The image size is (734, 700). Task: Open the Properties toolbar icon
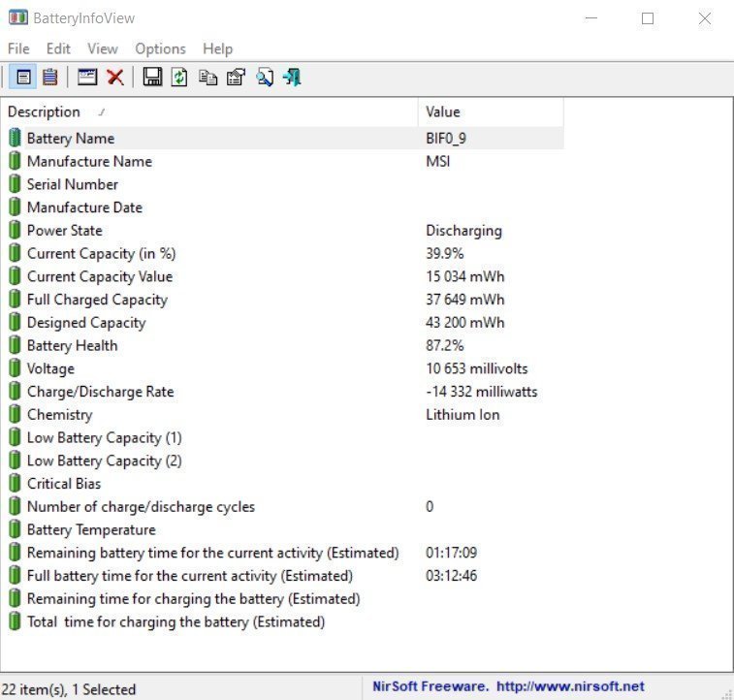coord(236,77)
